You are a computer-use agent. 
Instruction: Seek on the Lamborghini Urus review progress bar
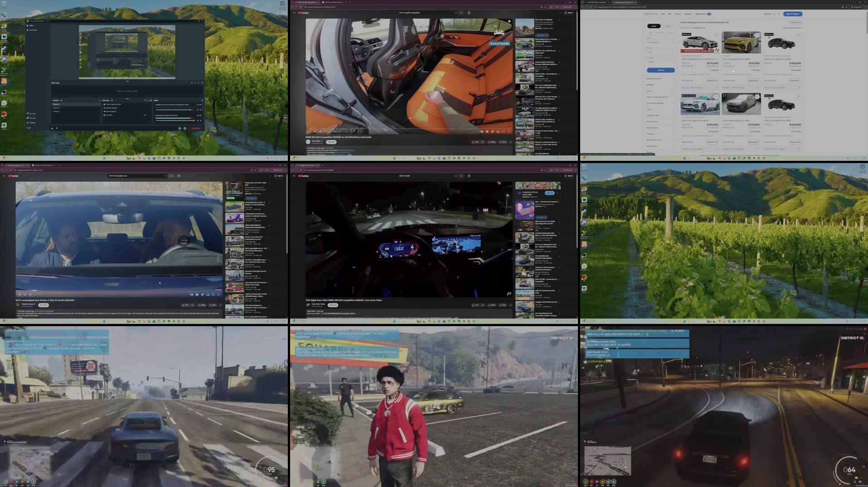click(119, 291)
